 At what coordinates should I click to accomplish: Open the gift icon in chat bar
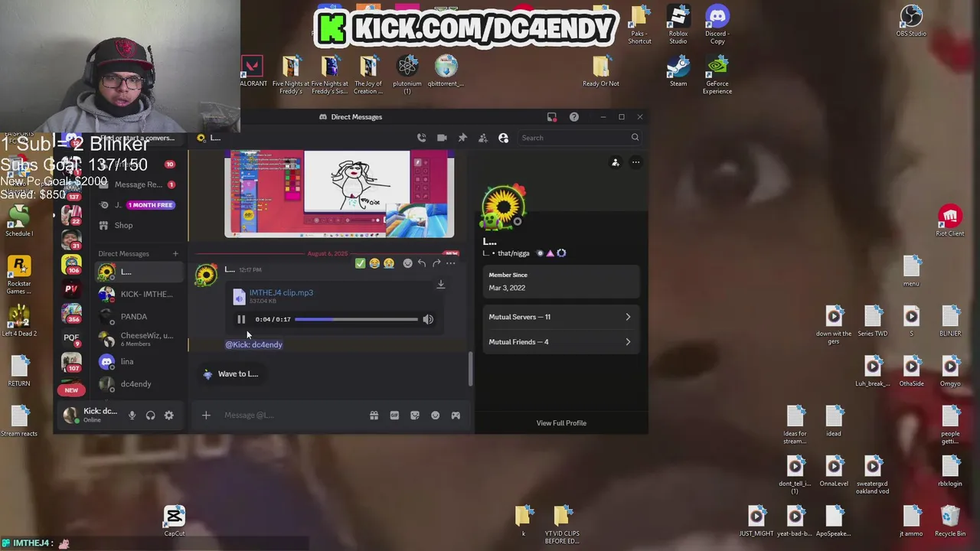point(374,416)
